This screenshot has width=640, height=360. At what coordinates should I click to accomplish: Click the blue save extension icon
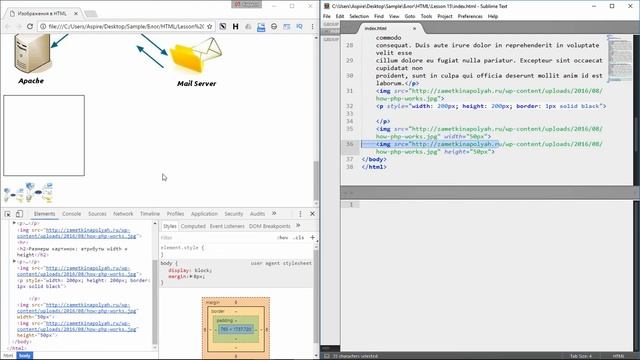pyautogui.click(x=261, y=27)
